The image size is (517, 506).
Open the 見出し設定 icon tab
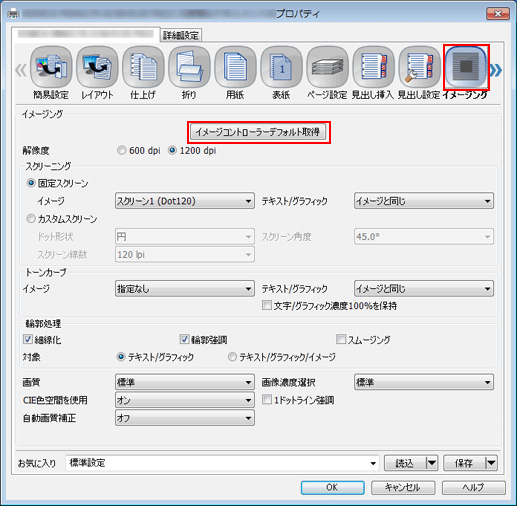coord(419,73)
